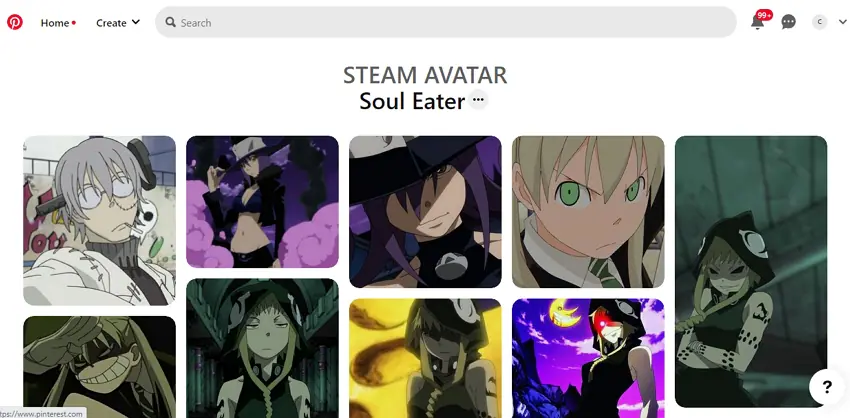This screenshot has width=850, height=418.
Task: Open the help question mark button
Action: [827, 387]
